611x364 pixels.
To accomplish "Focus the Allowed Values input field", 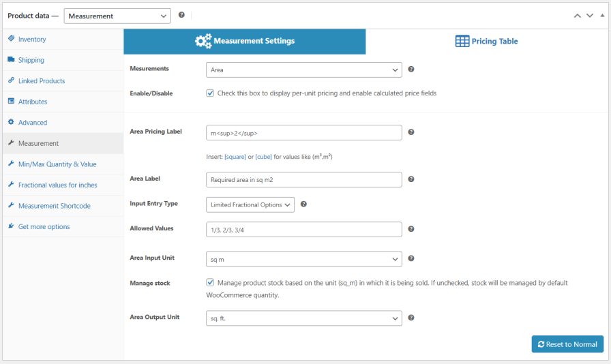I will 304,230.
